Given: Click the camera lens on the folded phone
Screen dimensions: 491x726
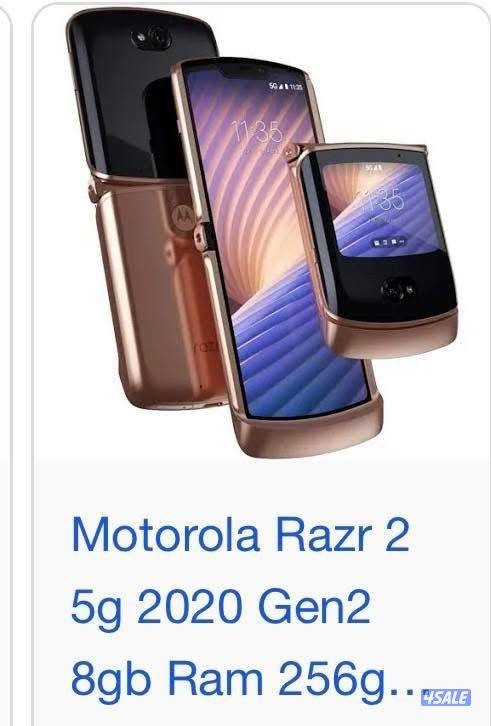Looking at the screenshot, I should pos(397,290).
